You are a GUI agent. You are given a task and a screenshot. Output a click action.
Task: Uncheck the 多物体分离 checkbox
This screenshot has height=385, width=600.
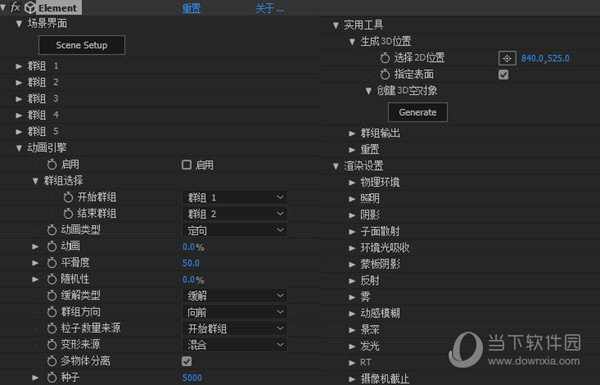point(187,361)
